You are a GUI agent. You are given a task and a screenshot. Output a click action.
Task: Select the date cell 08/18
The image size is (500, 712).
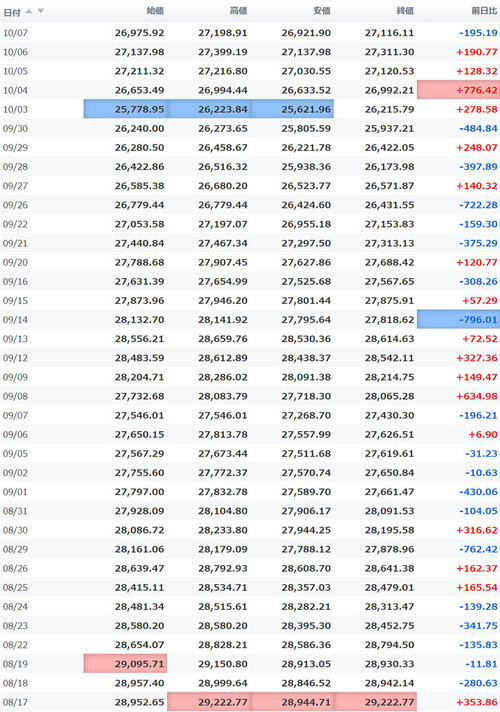(15, 683)
